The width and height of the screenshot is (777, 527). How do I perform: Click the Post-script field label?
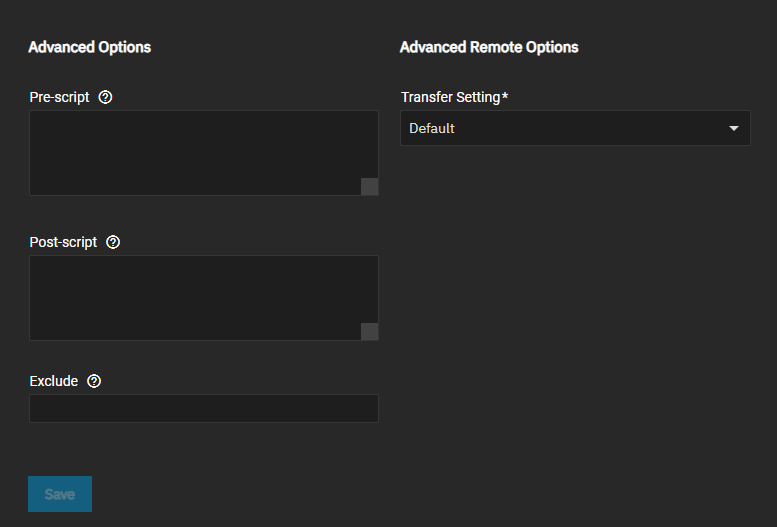64,242
